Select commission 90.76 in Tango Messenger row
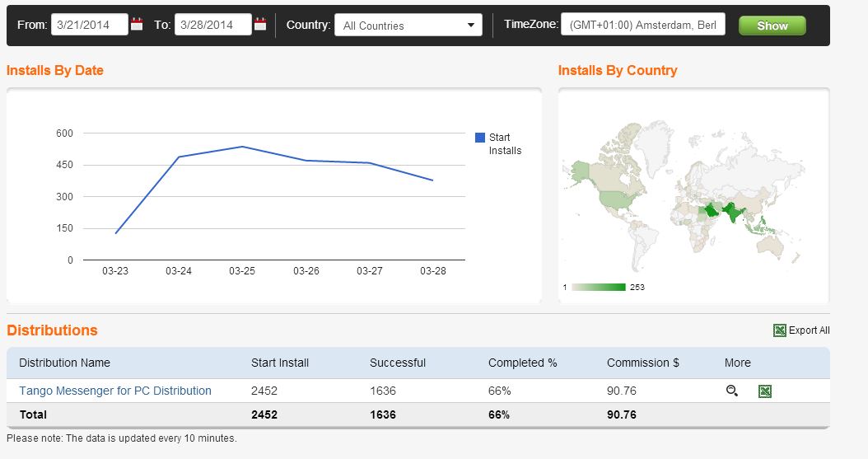The image size is (868, 459). (x=622, y=391)
